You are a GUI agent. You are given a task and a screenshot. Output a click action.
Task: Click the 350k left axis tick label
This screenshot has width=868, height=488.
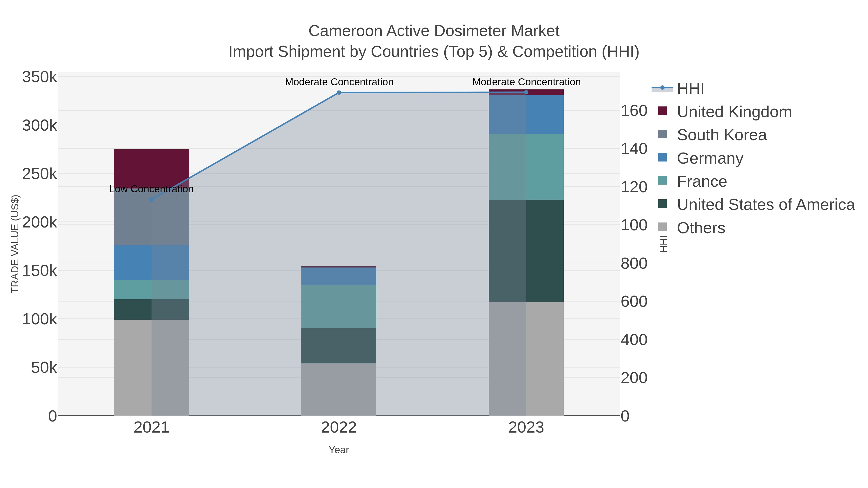point(40,77)
